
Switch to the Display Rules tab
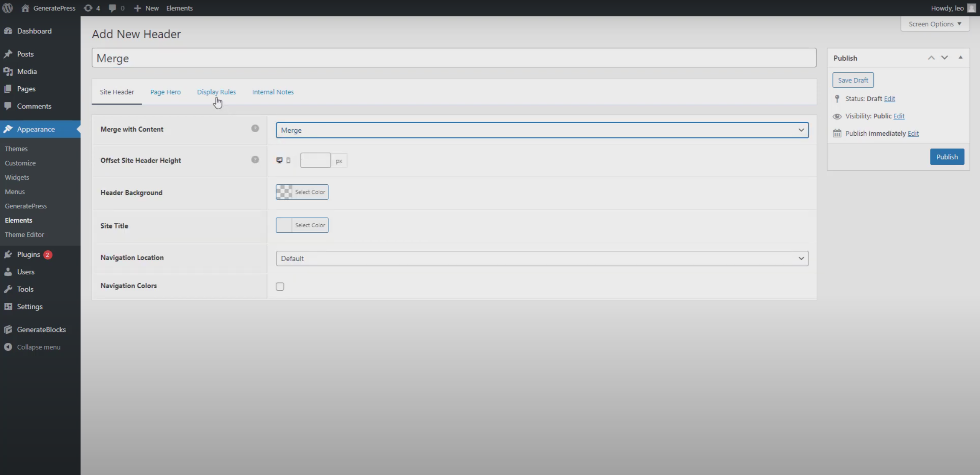pos(216,92)
